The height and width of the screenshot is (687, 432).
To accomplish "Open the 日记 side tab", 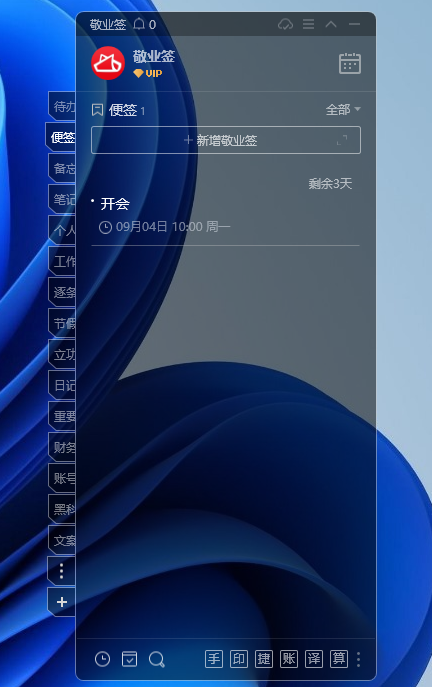I will click(x=62, y=385).
